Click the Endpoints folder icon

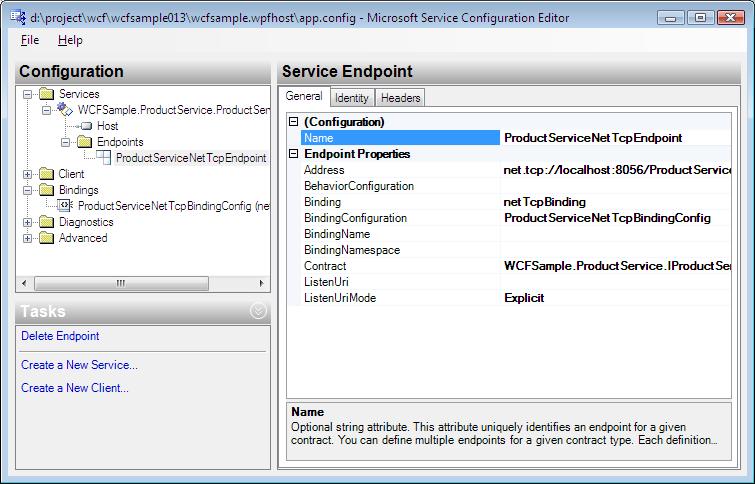85,142
